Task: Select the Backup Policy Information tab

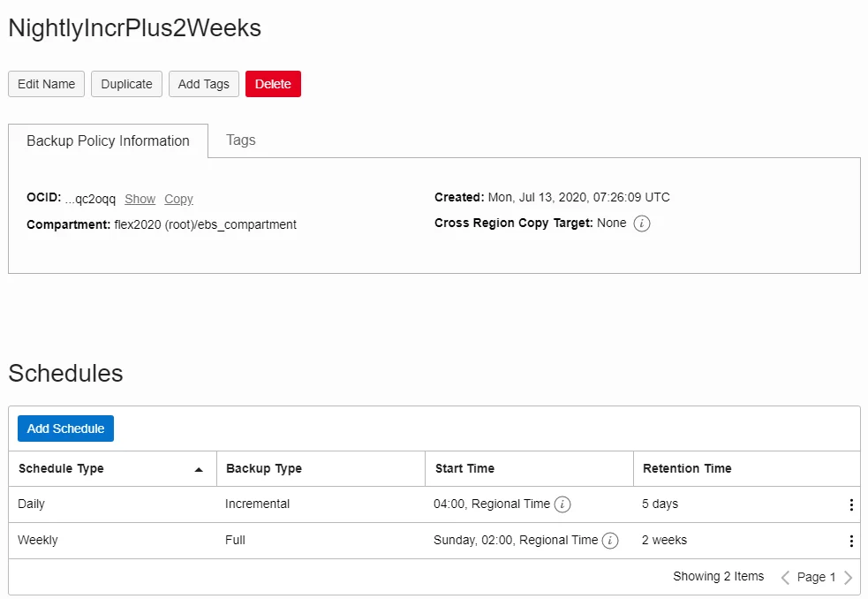Action: pos(108,140)
